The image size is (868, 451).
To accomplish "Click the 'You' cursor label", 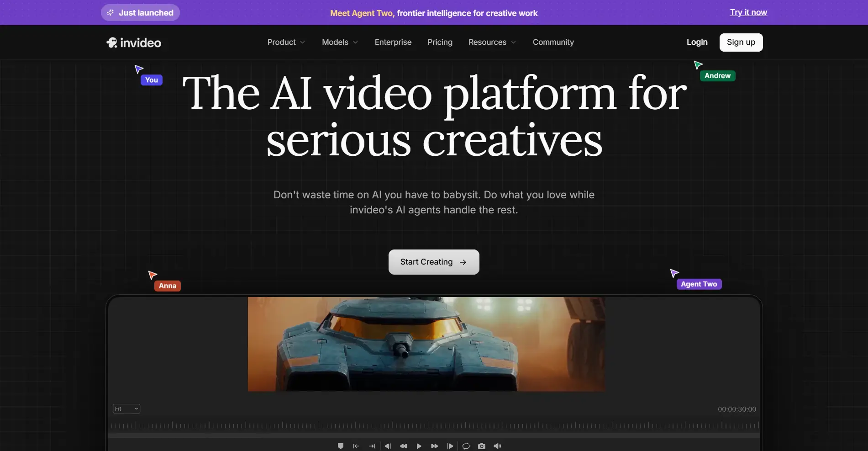I will coord(152,80).
